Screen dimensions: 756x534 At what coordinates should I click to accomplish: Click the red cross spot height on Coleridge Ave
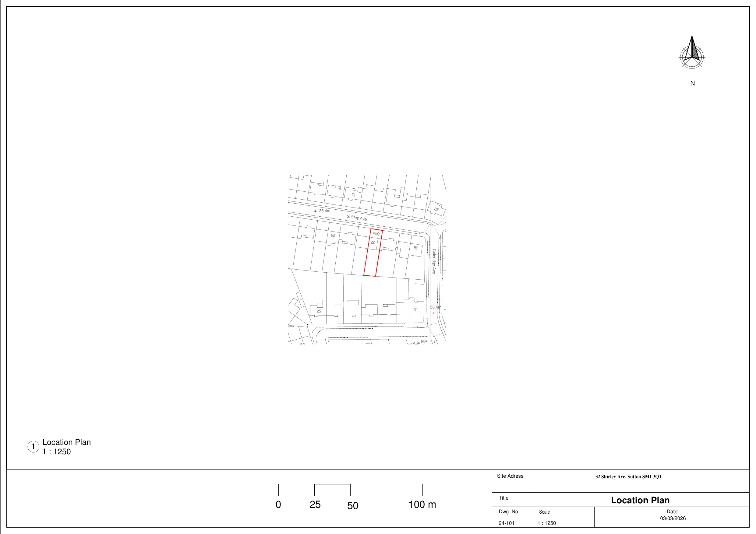(x=433, y=313)
